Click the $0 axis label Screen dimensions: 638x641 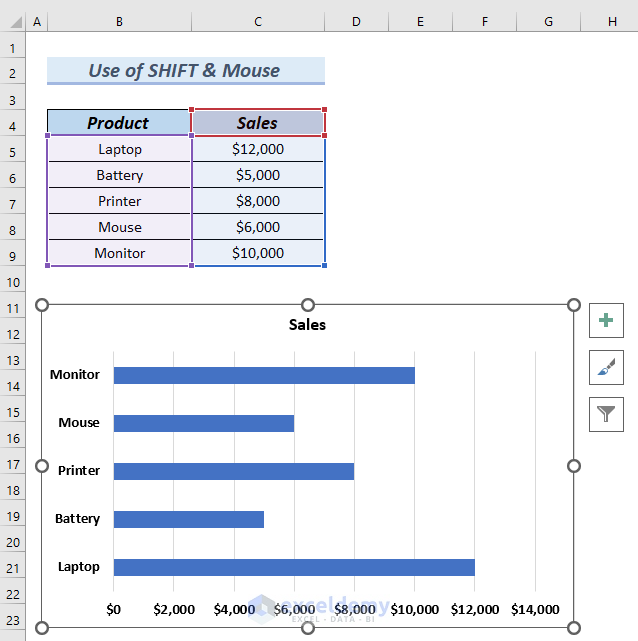click(x=113, y=610)
